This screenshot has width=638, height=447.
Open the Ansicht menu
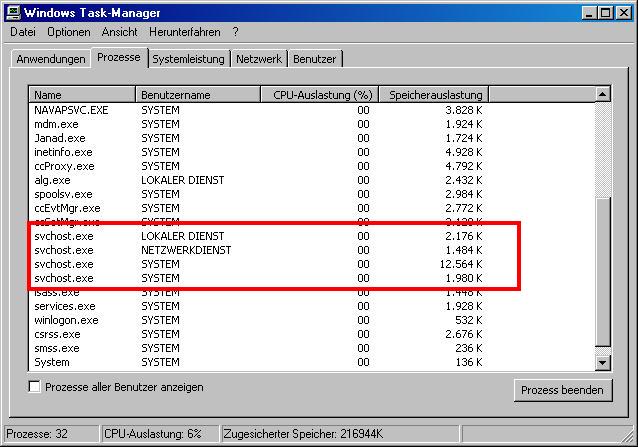pyautogui.click(x=120, y=32)
